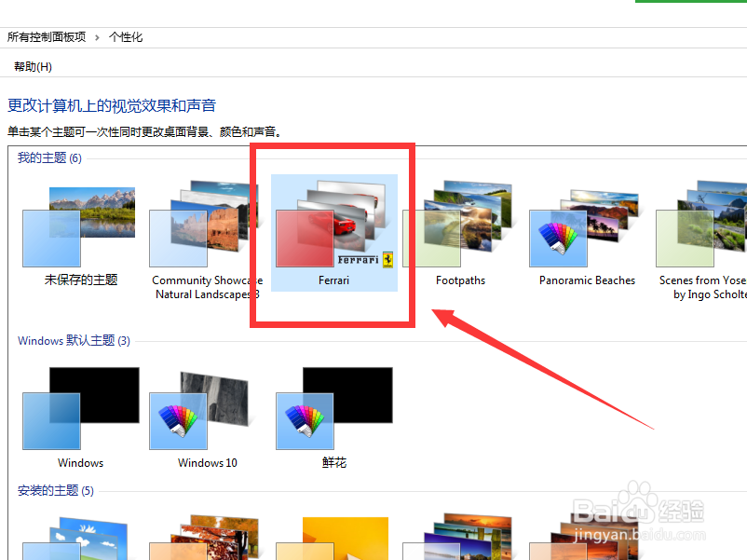Pick Scenes from Yosemite by Ingo Scholtes theme
The width and height of the screenshot is (747, 560).
tap(701, 240)
